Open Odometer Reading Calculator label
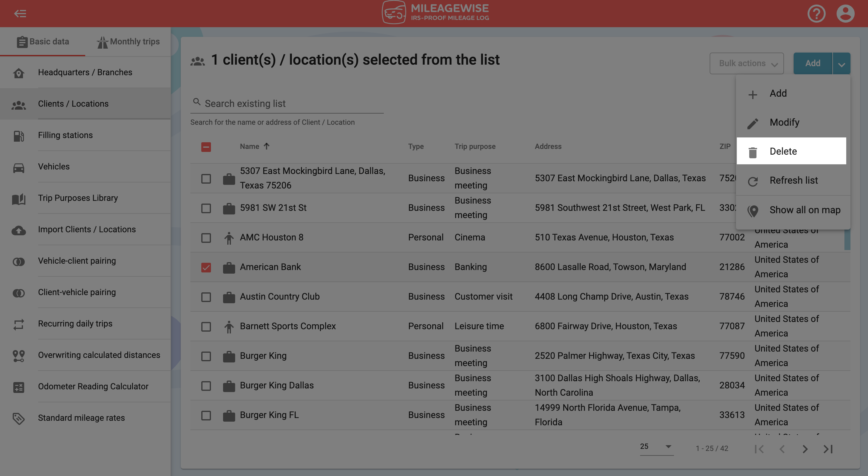 pyautogui.click(x=93, y=387)
